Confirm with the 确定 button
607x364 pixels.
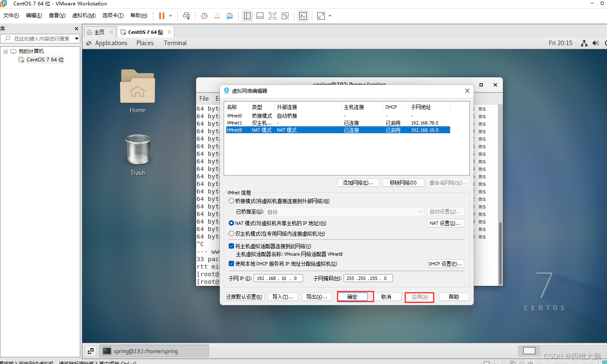pos(352,297)
